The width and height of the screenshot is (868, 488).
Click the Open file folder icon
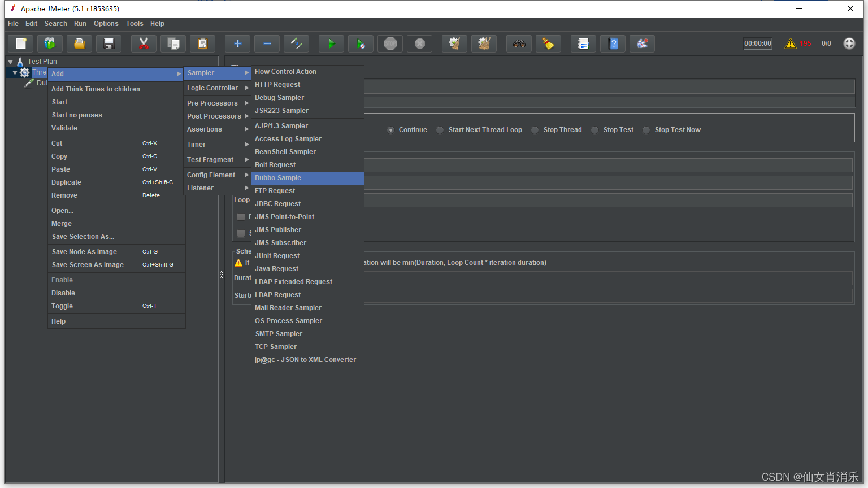pos(80,43)
